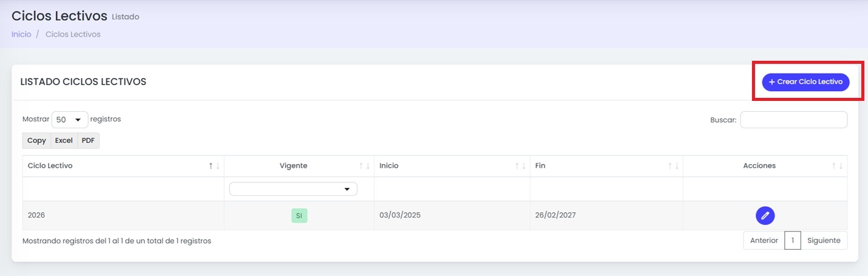Go to Siguiente page
Viewport: 868px width, 276px height.
point(824,240)
